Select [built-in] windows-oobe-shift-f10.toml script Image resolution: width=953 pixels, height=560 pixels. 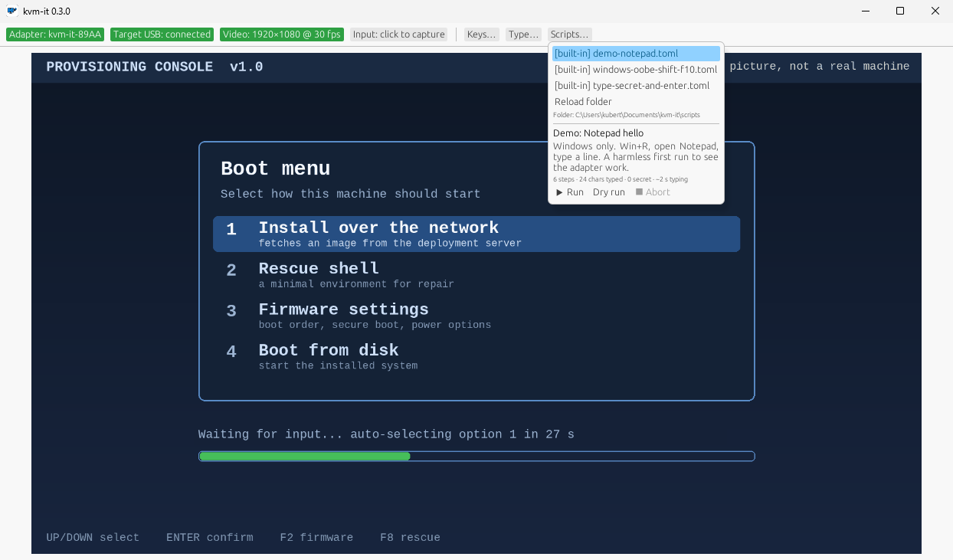tap(636, 70)
